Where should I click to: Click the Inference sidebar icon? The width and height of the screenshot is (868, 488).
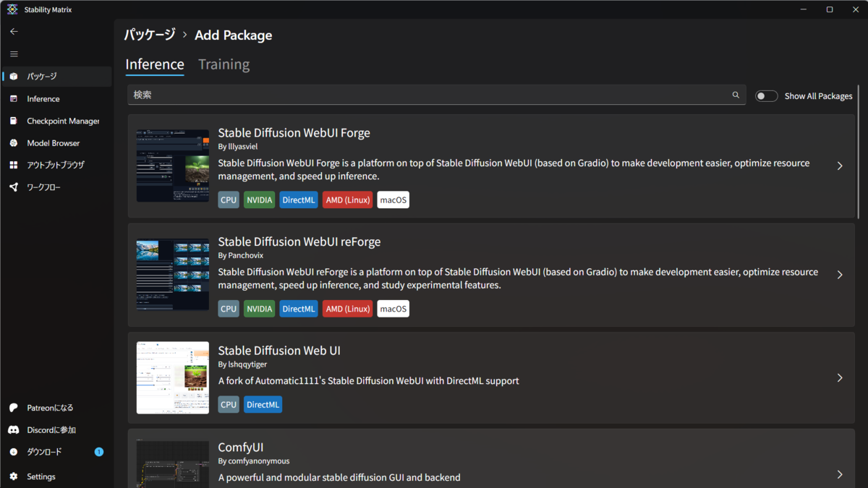point(14,99)
